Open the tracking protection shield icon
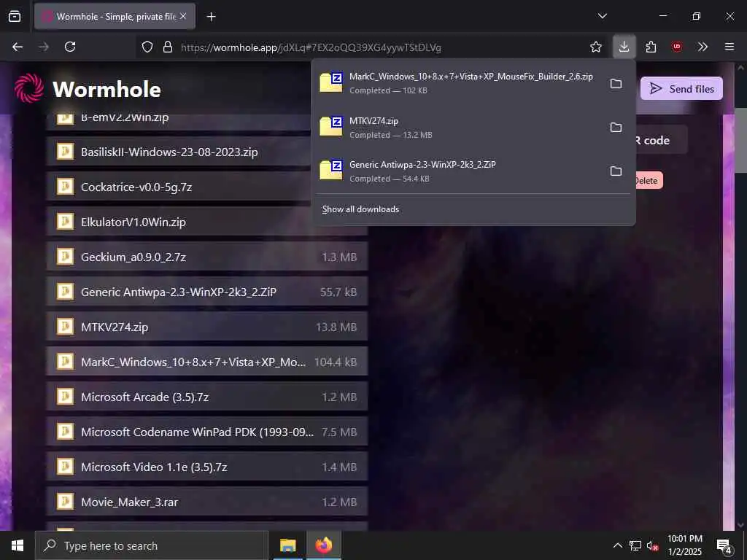The width and height of the screenshot is (747, 560). [147, 47]
